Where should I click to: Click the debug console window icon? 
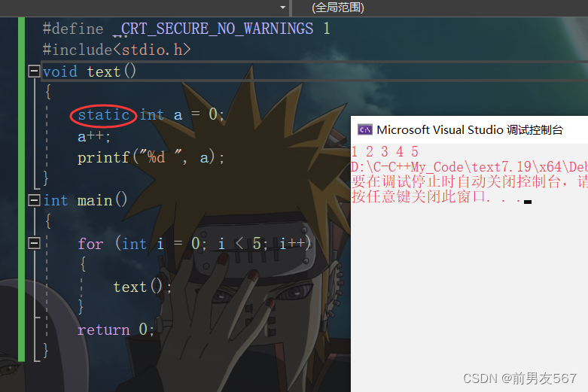click(365, 129)
